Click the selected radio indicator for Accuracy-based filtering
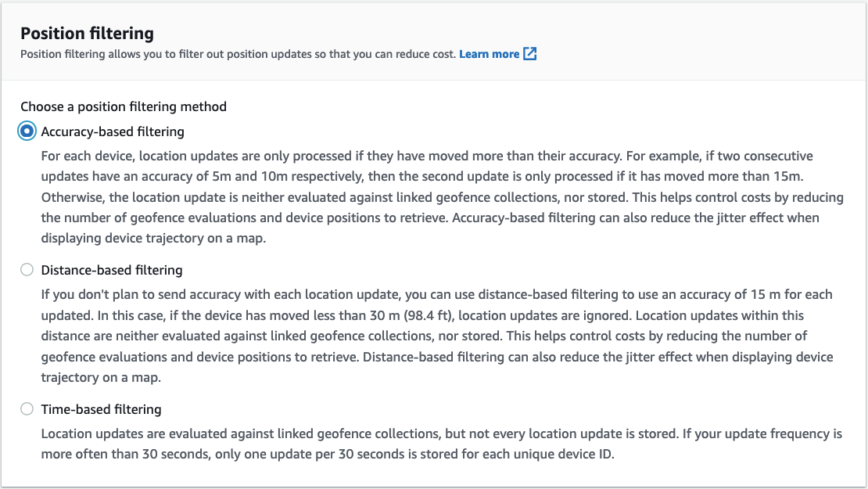This screenshot has width=868, height=489. point(26,131)
